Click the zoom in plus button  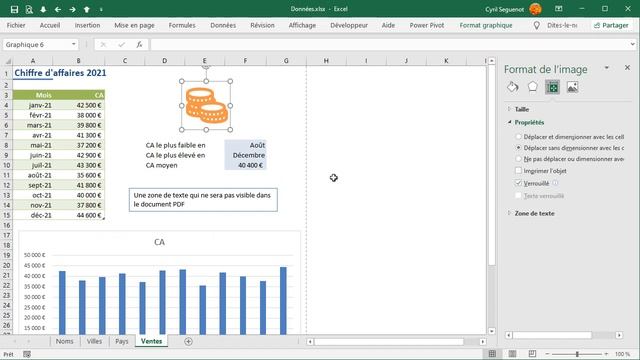[x=606, y=354]
